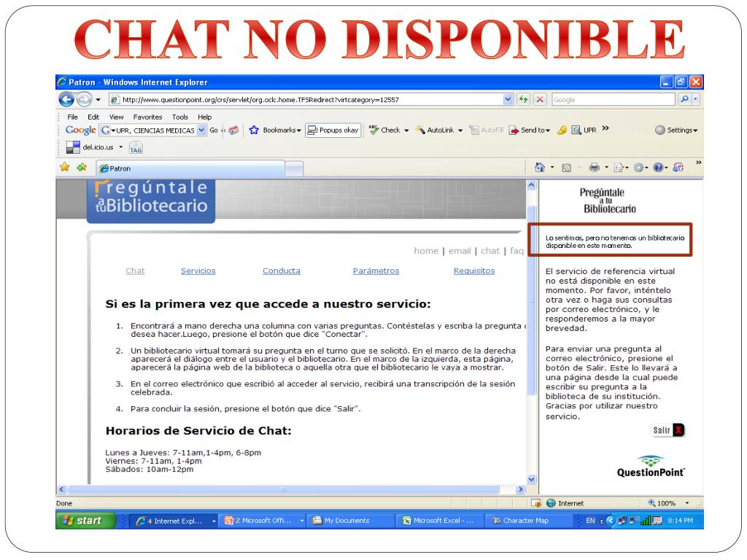Open the search provider options dropdown
Viewport: 747px width, 560px height.
pyautogui.click(x=695, y=99)
